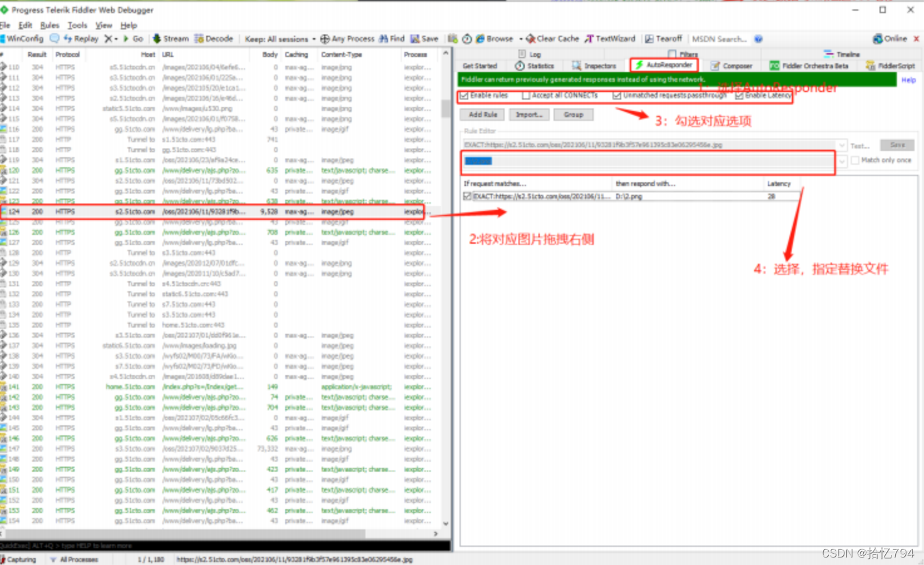The width and height of the screenshot is (924, 565).
Task: Open the FiddlerScript tab
Action: [x=890, y=66]
